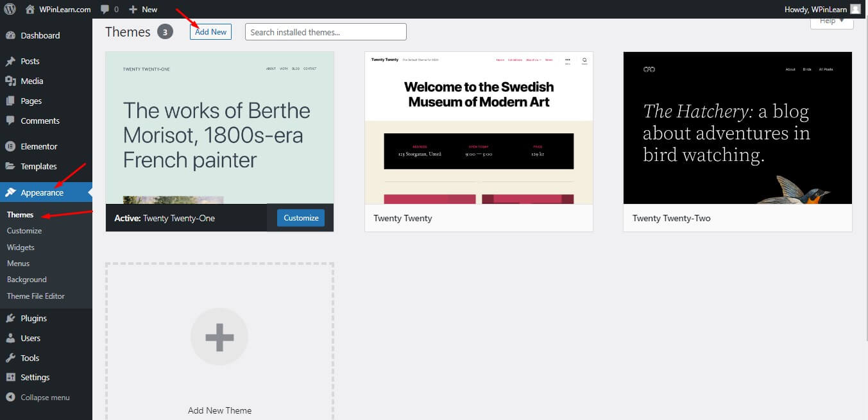Viewport: 868px width, 420px height.
Task: Click New in the admin bar
Action: point(149,10)
